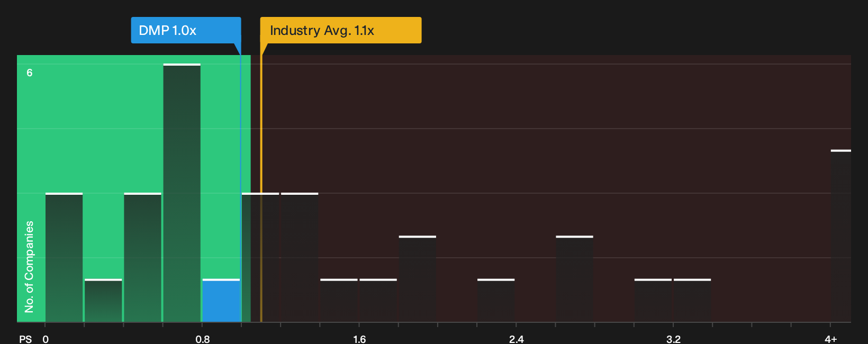
Task: Pick the bar spanning PS 1.8–2.0
Action: pyautogui.click(x=418, y=278)
